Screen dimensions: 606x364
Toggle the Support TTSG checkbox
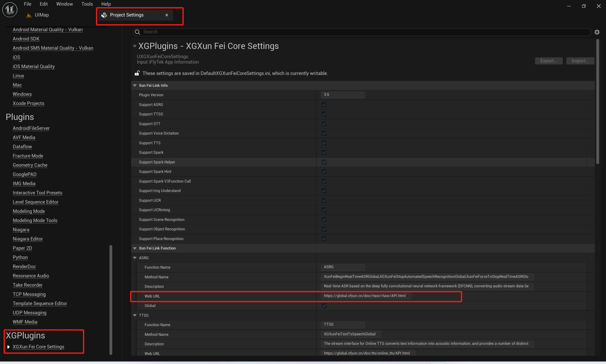click(x=324, y=114)
